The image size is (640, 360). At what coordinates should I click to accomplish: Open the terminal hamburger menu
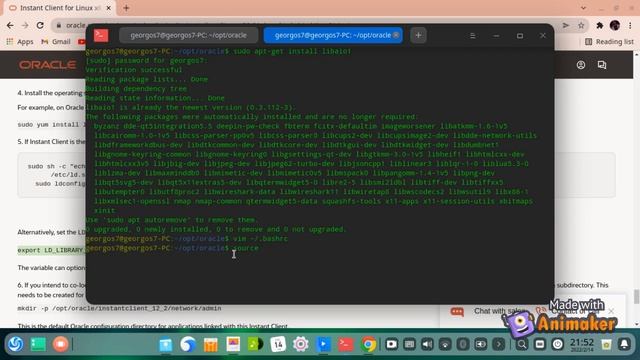point(473,36)
